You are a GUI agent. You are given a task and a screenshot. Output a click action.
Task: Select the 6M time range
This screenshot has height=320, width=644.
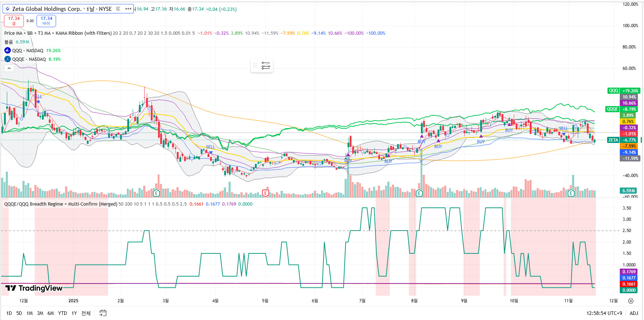pos(51,313)
